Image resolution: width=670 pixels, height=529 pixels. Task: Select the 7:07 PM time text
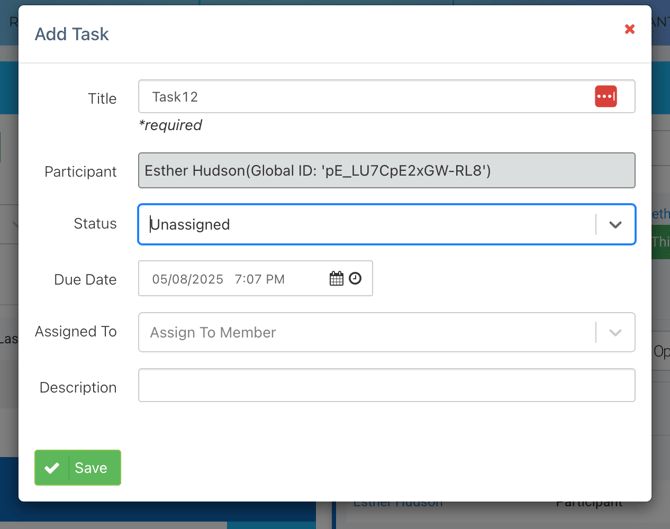tap(260, 279)
